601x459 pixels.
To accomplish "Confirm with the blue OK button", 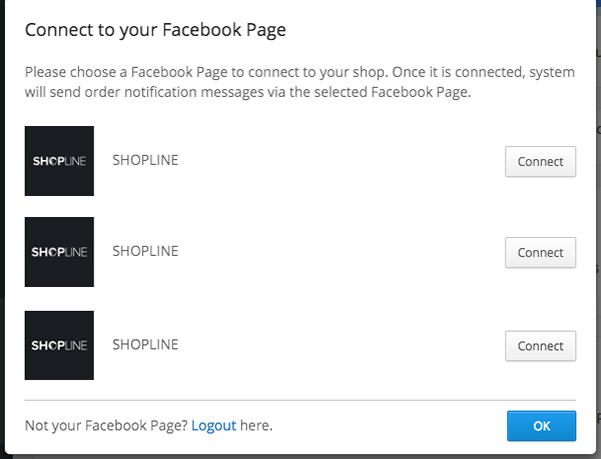I will pyautogui.click(x=541, y=426).
